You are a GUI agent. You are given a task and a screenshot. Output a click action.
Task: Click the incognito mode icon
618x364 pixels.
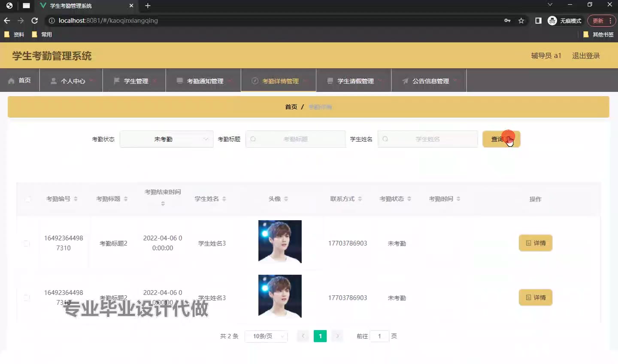click(x=552, y=21)
